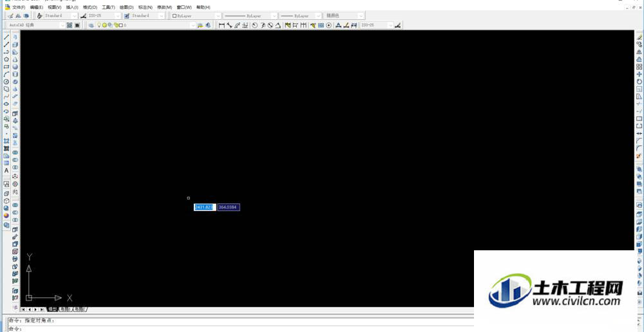Click the Aligned dimension tool
Viewport: 644px width, 332px height.
click(x=230, y=26)
